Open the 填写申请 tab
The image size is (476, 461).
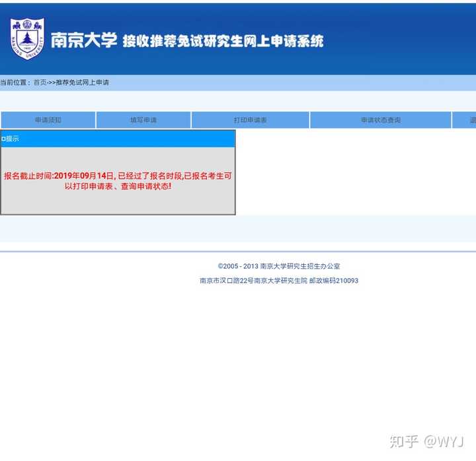pos(143,120)
